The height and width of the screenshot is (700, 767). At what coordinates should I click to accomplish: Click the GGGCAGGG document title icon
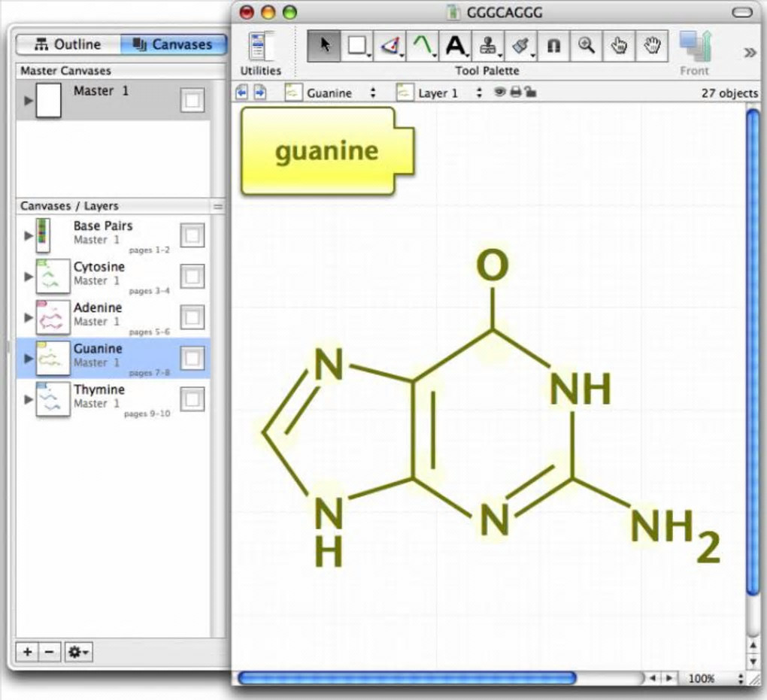click(453, 12)
